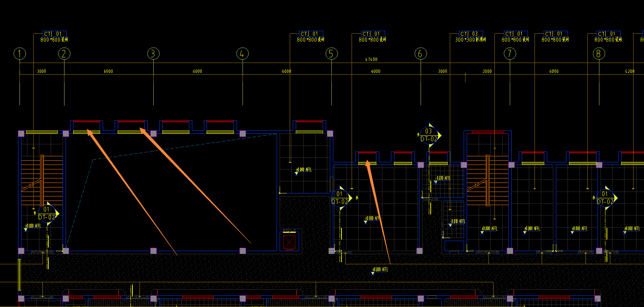Select the orange staircase below axis 1
Screen dimensions: 644x307
tap(42, 180)
